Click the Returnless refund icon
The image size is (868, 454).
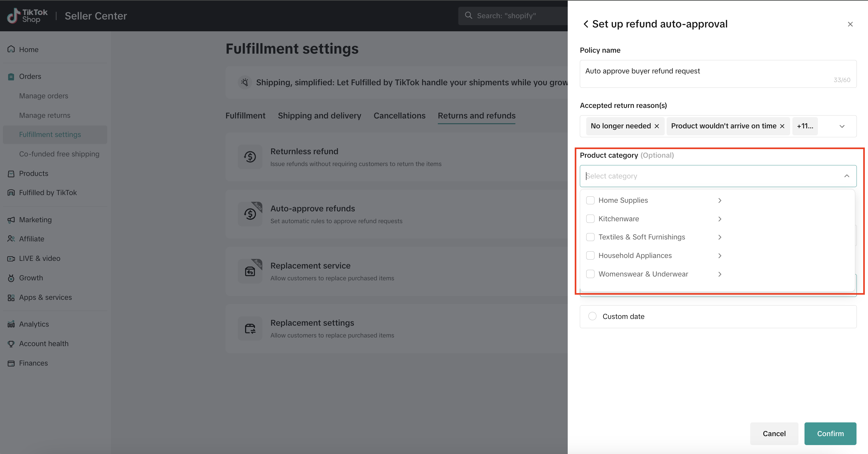pyautogui.click(x=250, y=157)
